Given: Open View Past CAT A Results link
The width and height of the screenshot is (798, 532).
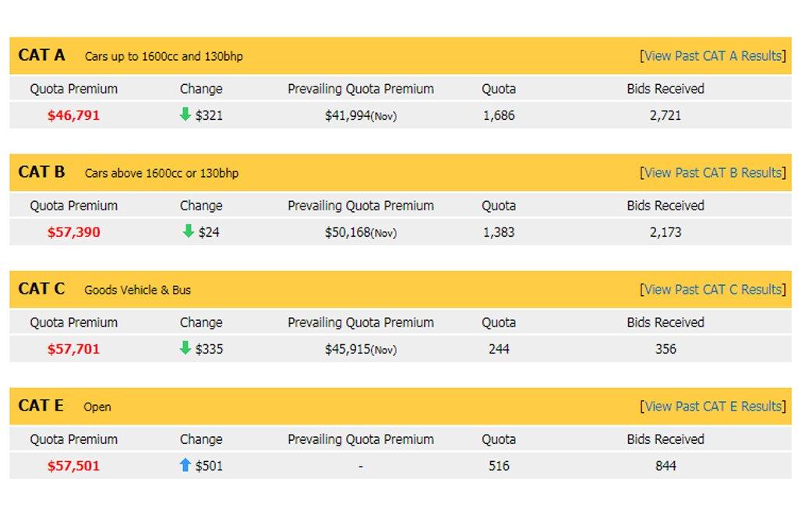Looking at the screenshot, I should (x=712, y=55).
